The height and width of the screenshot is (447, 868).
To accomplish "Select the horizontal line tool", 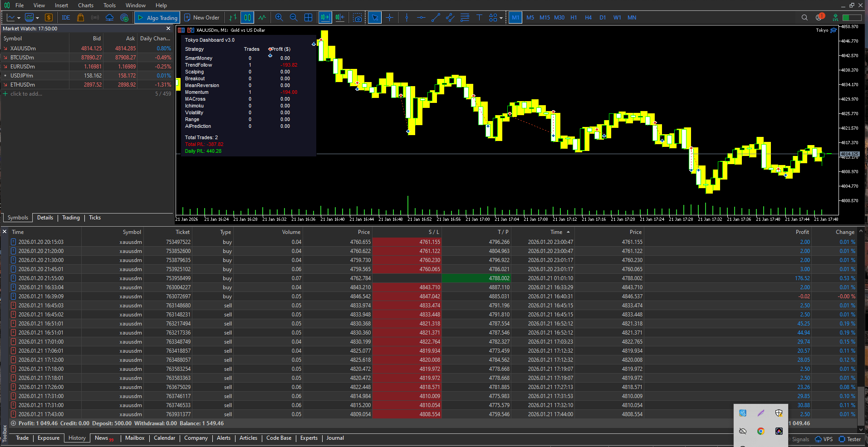I will tap(421, 17).
